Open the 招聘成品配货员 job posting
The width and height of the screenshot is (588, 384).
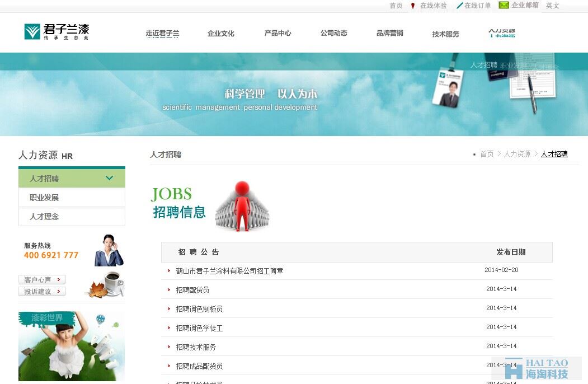199,366
